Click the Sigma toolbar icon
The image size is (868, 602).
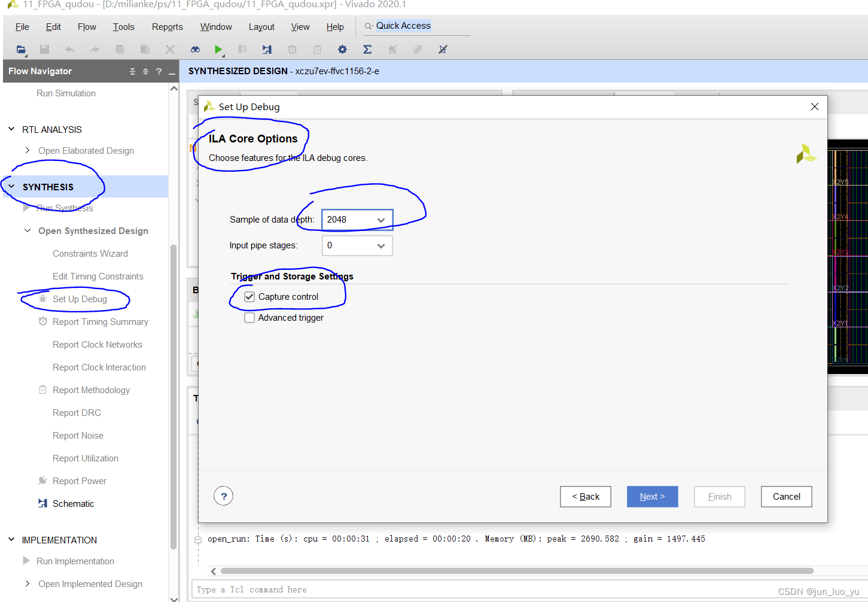[x=367, y=50]
